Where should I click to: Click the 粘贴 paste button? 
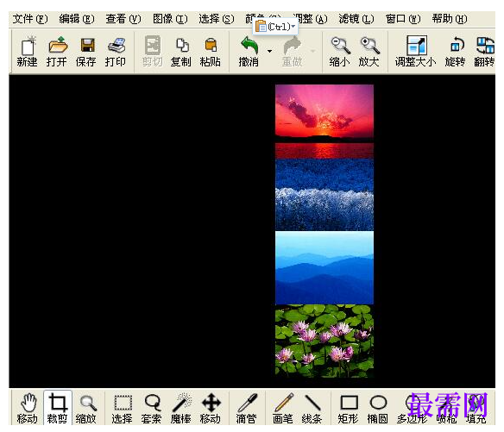(211, 52)
